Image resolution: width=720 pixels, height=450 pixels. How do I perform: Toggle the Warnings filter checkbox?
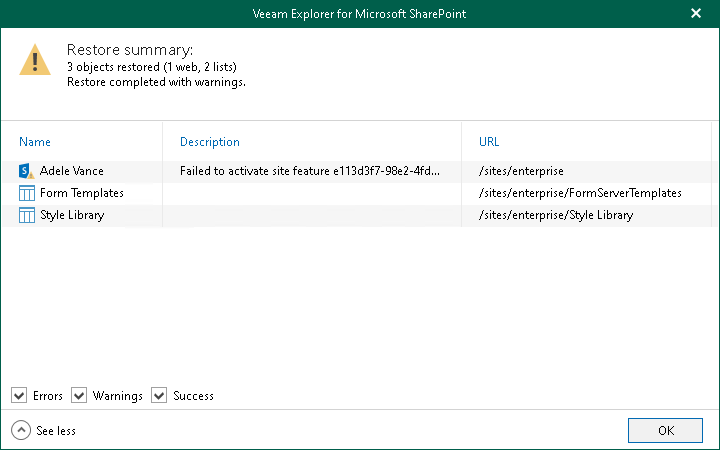point(80,396)
